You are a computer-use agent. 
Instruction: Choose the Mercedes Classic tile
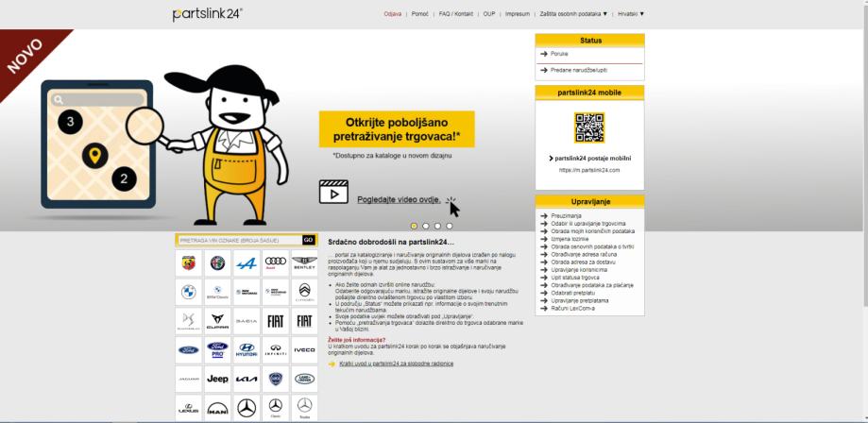point(276,408)
